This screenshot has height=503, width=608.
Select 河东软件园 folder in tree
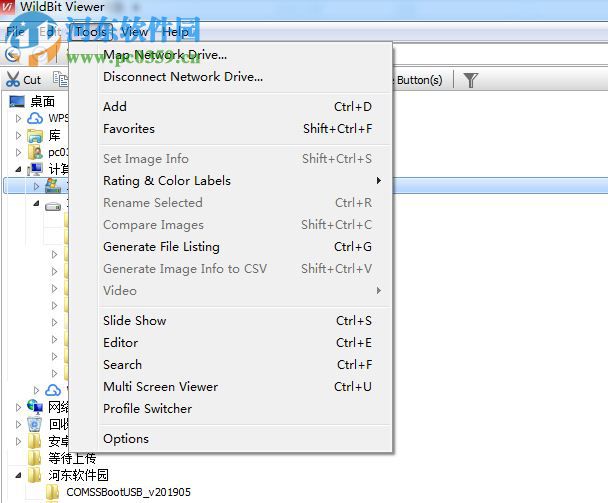[x=78, y=475]
